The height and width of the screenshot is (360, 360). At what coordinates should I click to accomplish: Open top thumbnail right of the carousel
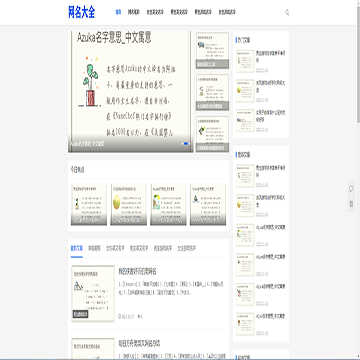tap(212, 50)
